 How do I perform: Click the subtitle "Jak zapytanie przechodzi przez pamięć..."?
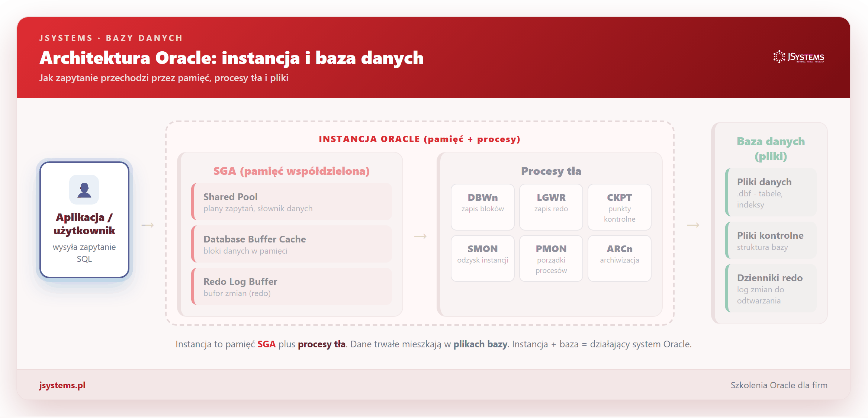point(164,78)
